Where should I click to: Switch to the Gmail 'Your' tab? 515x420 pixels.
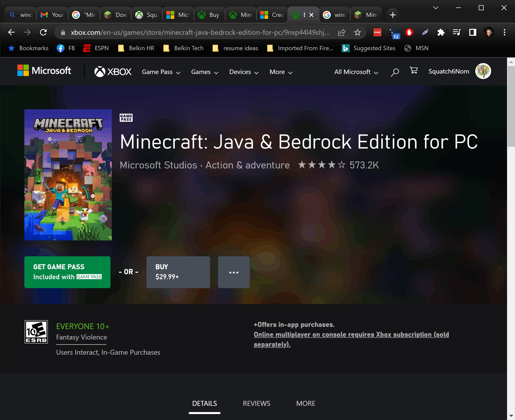click(x=52, y=15)
